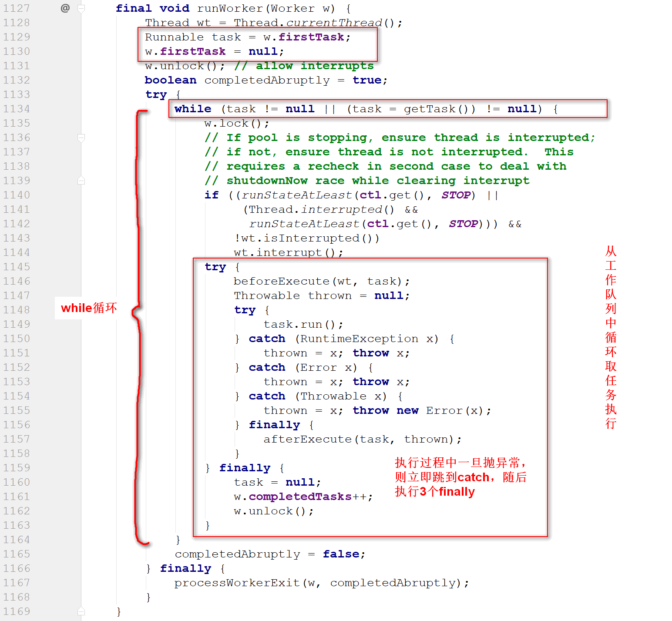Click 'task = null' on line 1160
672x621 pixels.
[x=274, y=482]
